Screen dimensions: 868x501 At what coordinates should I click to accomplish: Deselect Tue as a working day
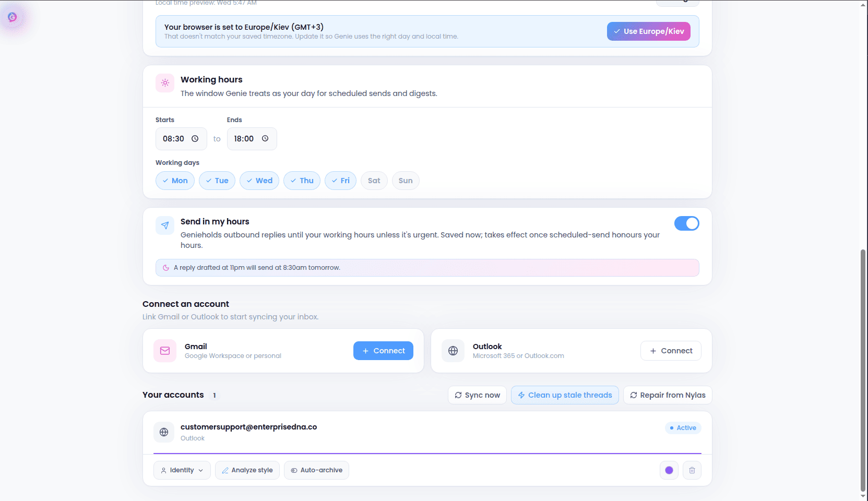(x=217, y=181)
